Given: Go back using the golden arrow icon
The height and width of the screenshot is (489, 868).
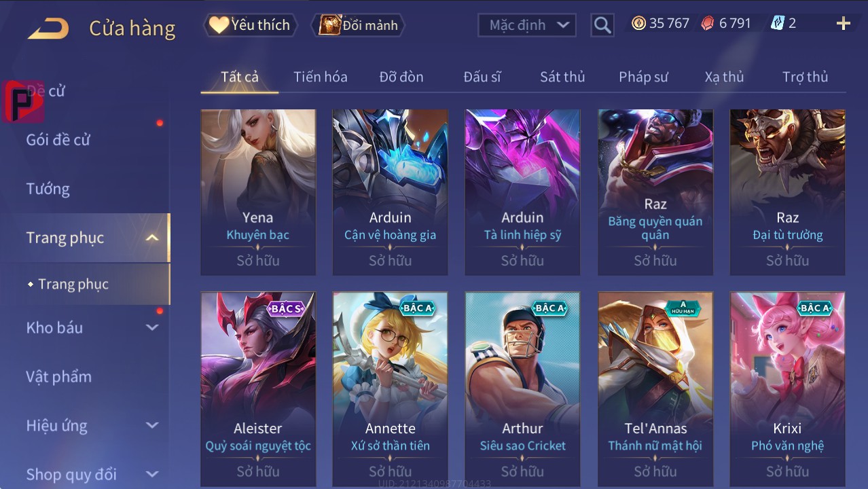Looking at the screenshot, I should (49, 27).
